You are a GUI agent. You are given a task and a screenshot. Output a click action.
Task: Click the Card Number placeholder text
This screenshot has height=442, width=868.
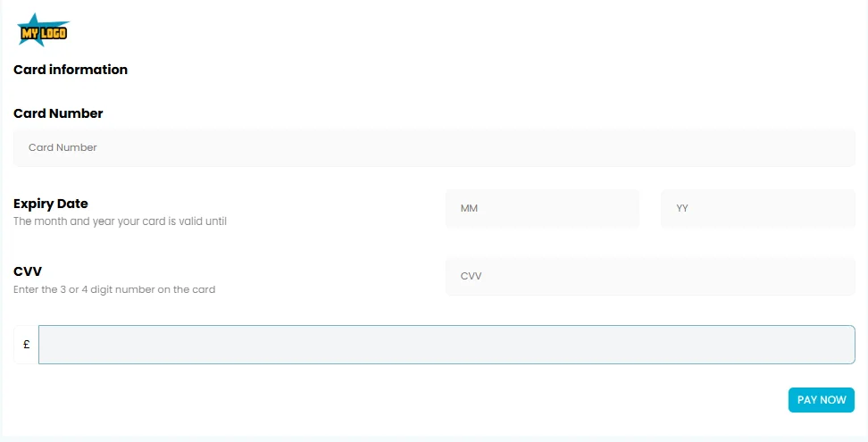point(63,148)
